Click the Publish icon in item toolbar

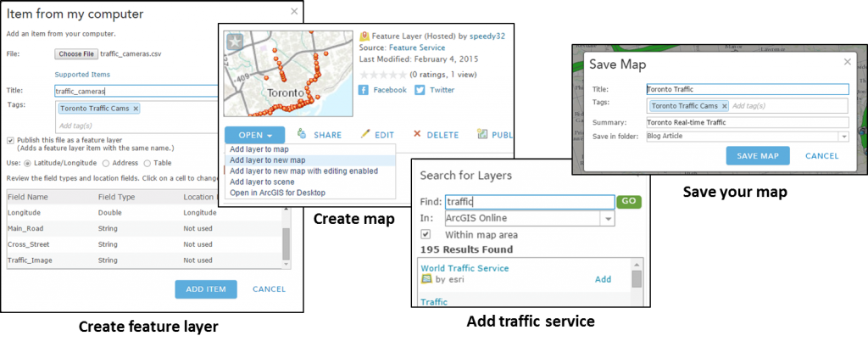click(482, 134)
